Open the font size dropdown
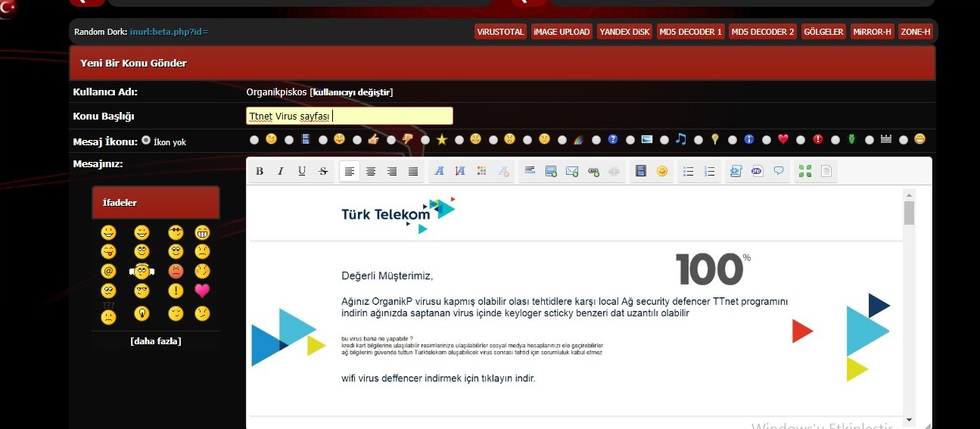 [x=461, y=172]
